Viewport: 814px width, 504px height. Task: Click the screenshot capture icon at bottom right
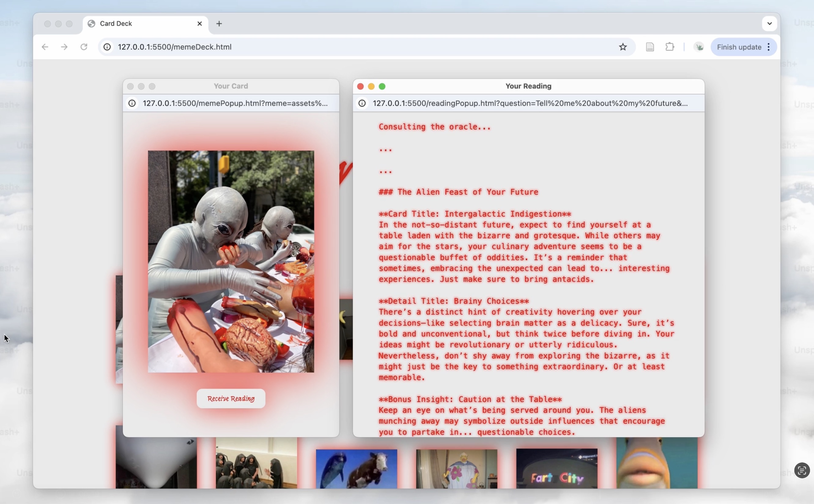802,470
